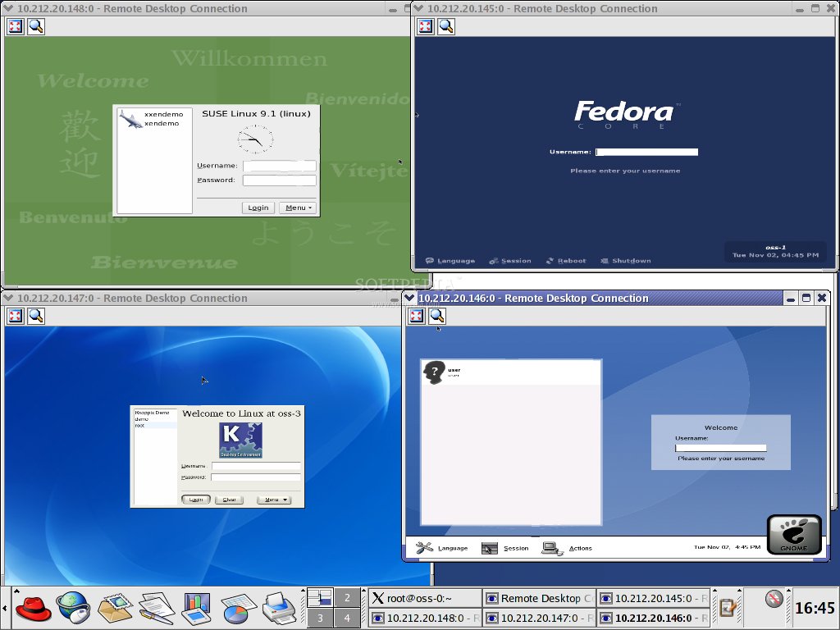Launch the word processor paper-and-pen icon
This screenshot has height=630, width=840.
point(157,609)
